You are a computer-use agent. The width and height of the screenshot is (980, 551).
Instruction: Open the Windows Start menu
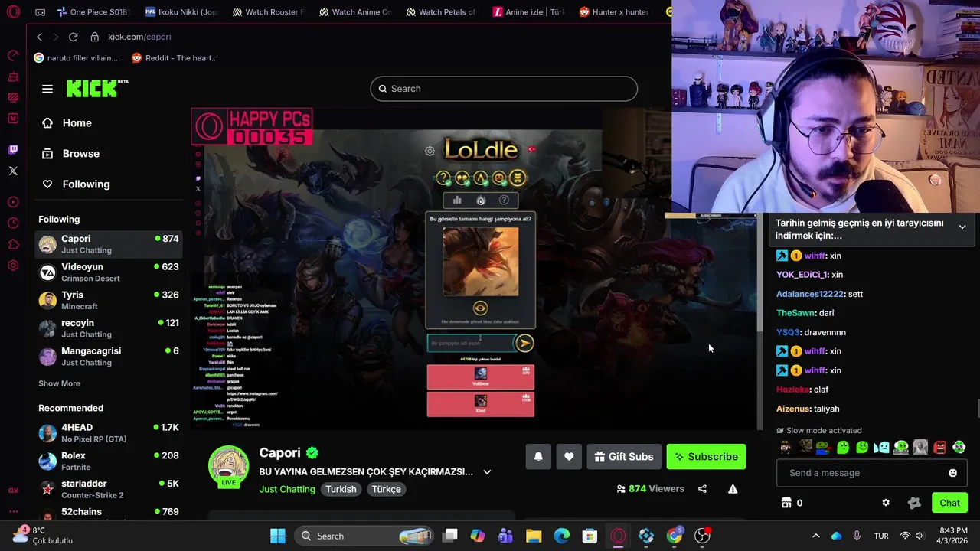277,536
